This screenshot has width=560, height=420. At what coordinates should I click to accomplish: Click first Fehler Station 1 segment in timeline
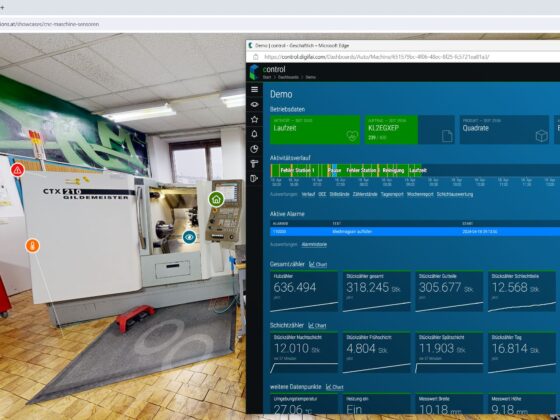(298, 170)
